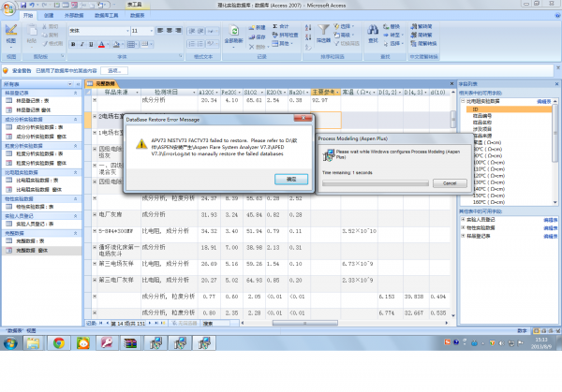The height and width of the screenshot is (392, 562).
Task: Expand the subdatasheet for row 电厂灰库
Action: [x=95, y=214]
